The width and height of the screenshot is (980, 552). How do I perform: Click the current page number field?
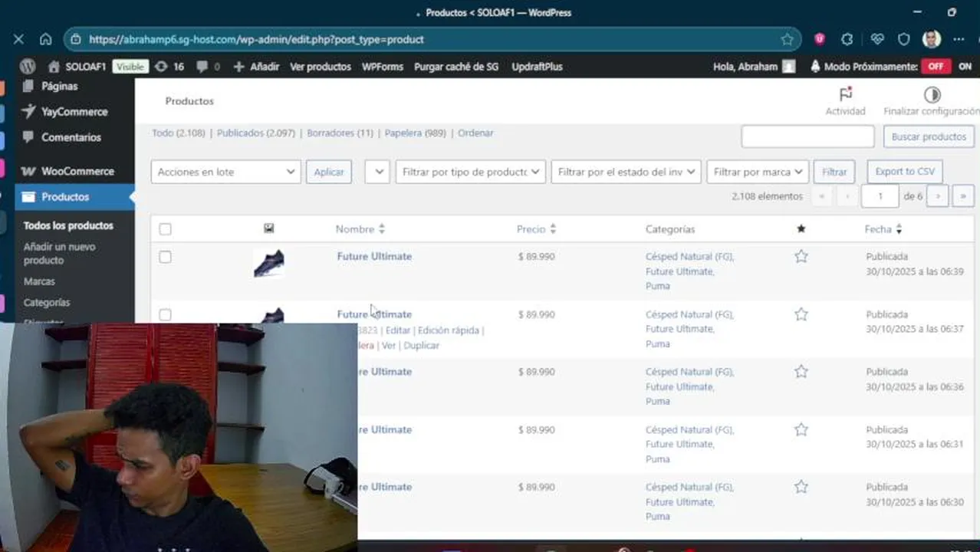[x=880, y=196]
